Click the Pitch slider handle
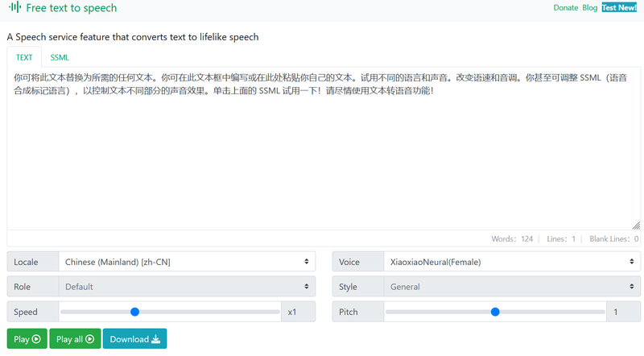This screenshot has width=644, height=356. point(495,312)
